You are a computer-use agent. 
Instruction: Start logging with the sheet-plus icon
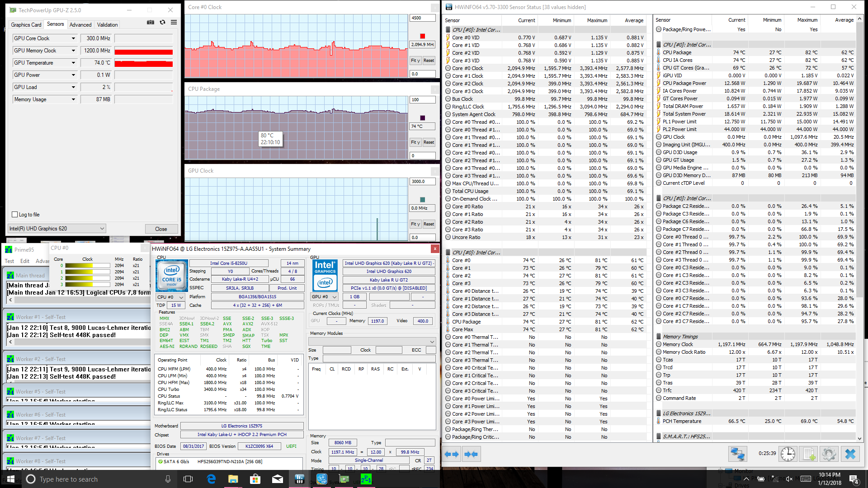(x=809, y=454)
